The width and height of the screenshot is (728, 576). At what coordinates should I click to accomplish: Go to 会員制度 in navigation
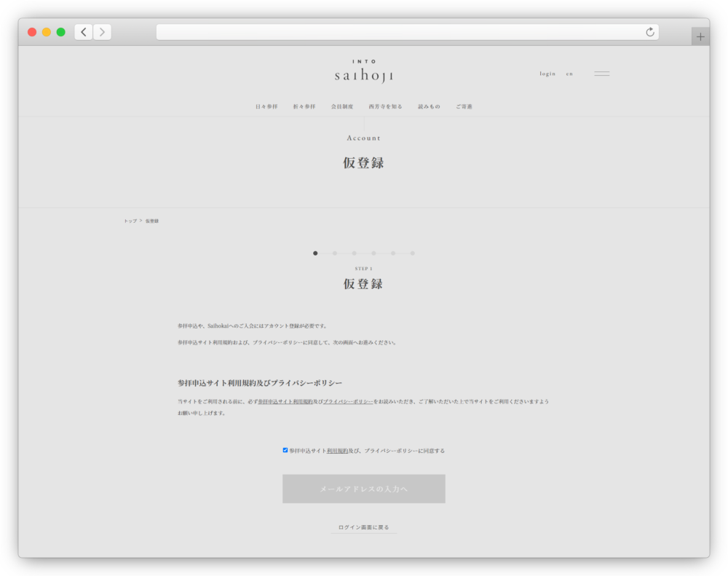point(342,106)
